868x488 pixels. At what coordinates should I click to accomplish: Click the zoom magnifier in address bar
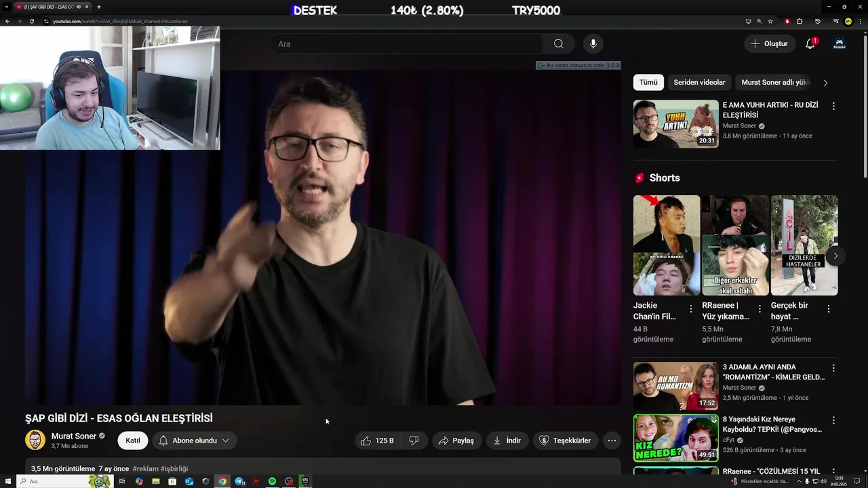point(759,21)
